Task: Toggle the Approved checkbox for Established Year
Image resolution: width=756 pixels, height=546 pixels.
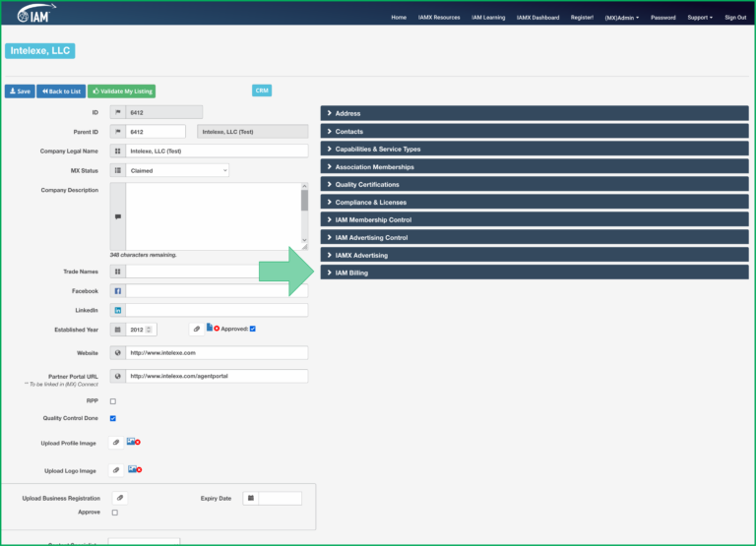Action: (x=253, y=329)
